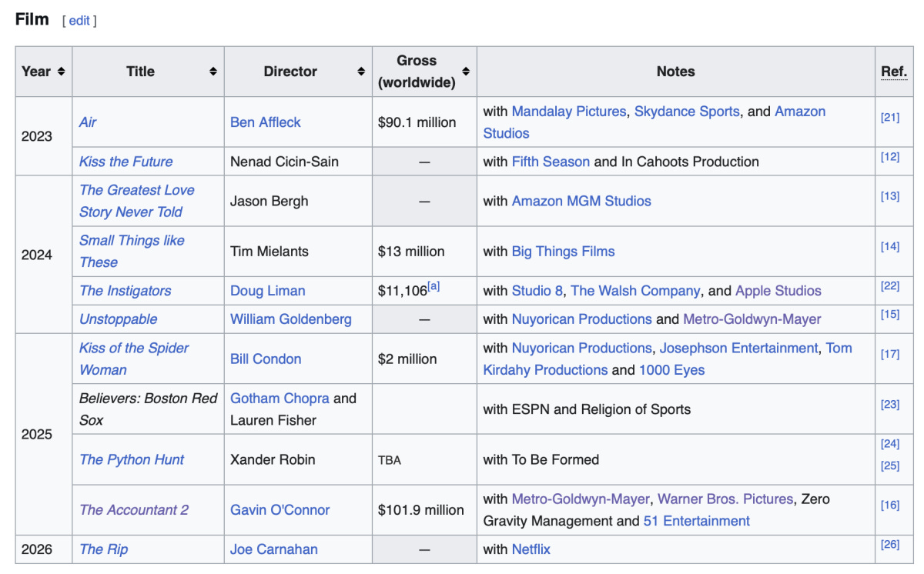The height and width of the screenshot is (574, 924).
Task: Open Gotham Chopra director link
Action: tap(280, 399)
